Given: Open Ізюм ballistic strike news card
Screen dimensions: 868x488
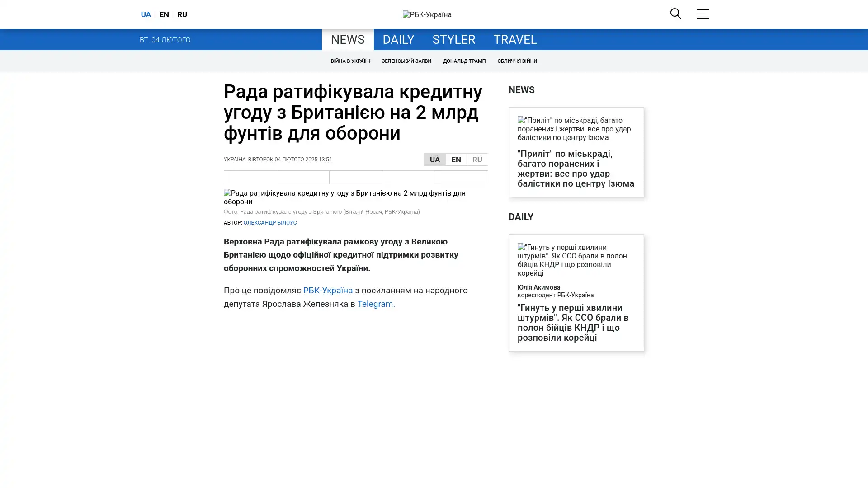Looking at the screenshot, I should pyautogui.click(x=576, y=169).
